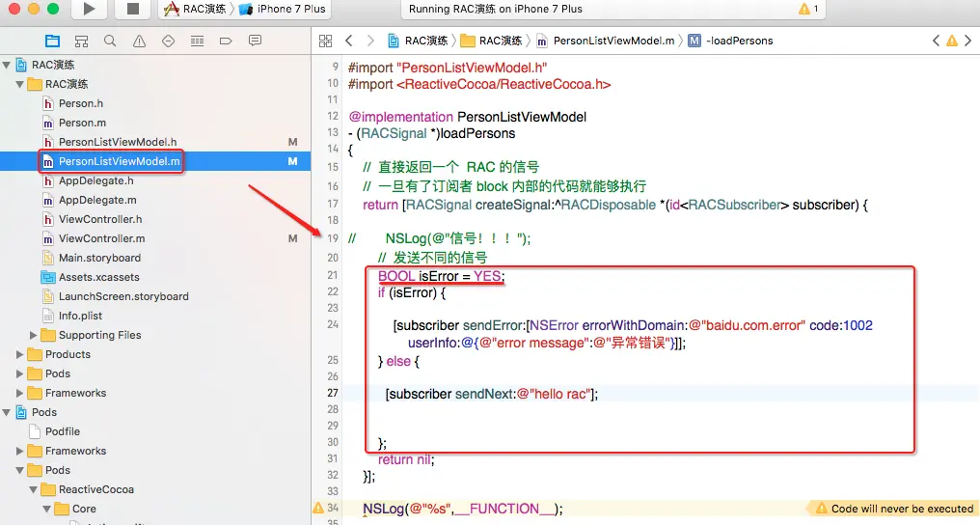Open the Find navigator magnifier
The height and width of the screenshot is (525, 980).
[110, 41]
